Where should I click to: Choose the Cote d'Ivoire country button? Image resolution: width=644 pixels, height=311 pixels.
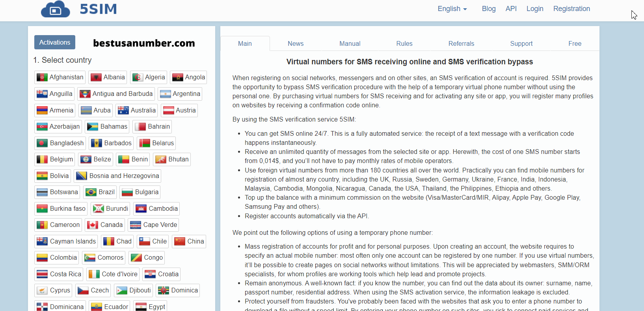point(113,274)
